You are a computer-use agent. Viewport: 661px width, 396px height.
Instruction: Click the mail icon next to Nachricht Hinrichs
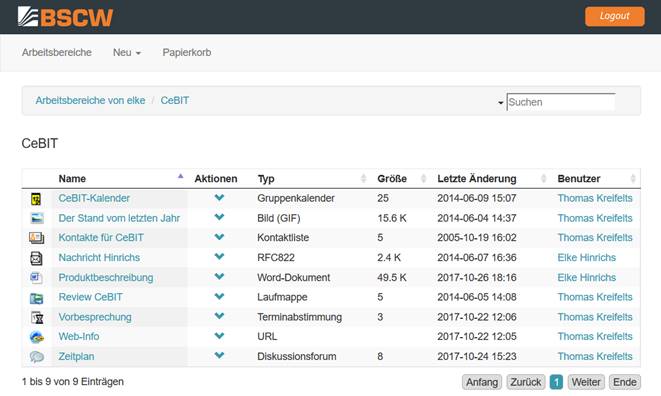pos(36,258)
